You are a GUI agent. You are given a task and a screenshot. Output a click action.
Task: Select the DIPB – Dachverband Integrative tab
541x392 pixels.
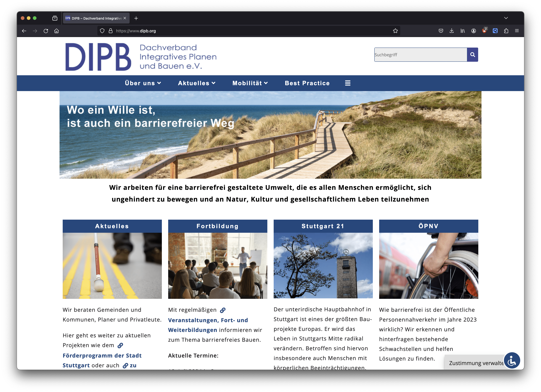coord(96,18)
